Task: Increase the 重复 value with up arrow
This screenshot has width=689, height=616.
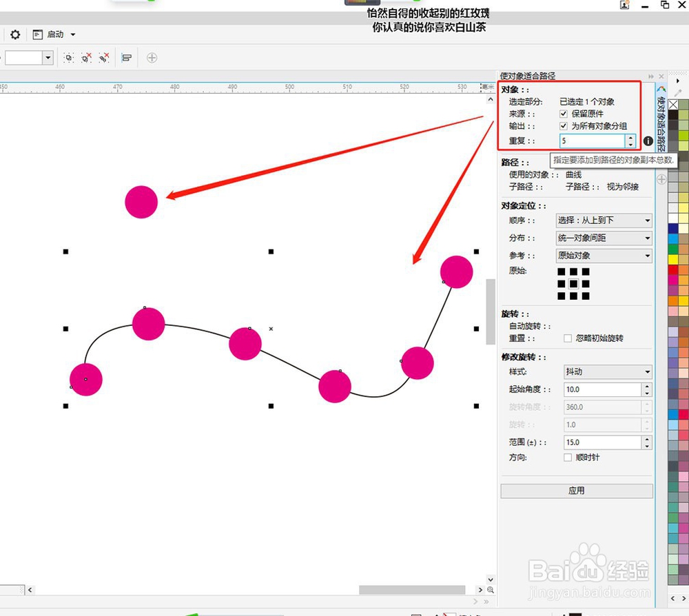Action: click(630, 138)
